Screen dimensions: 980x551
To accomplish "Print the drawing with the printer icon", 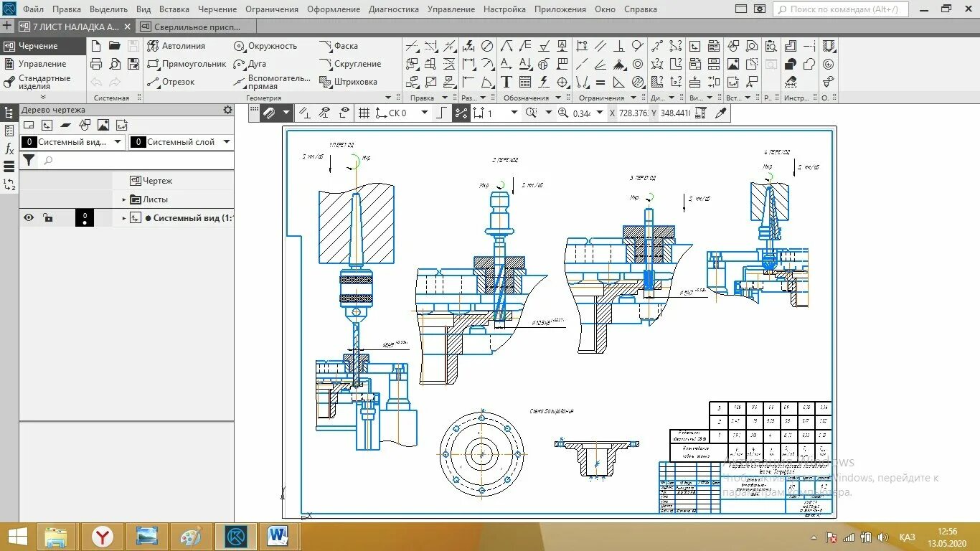I will pos(96,64).
